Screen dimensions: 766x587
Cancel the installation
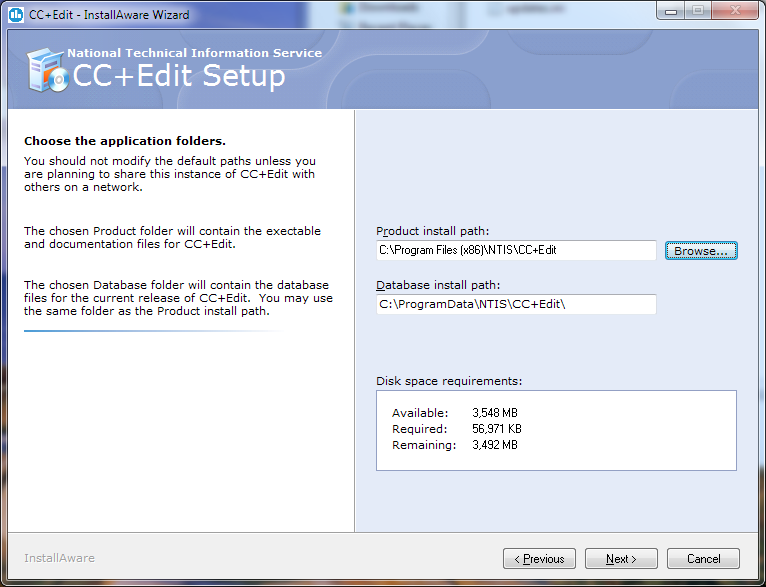point(703,559)
